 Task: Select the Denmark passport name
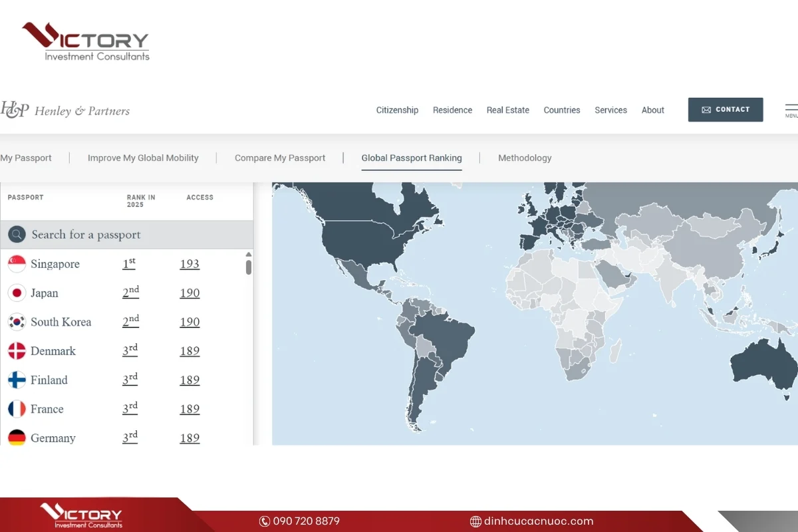(53, 351)
